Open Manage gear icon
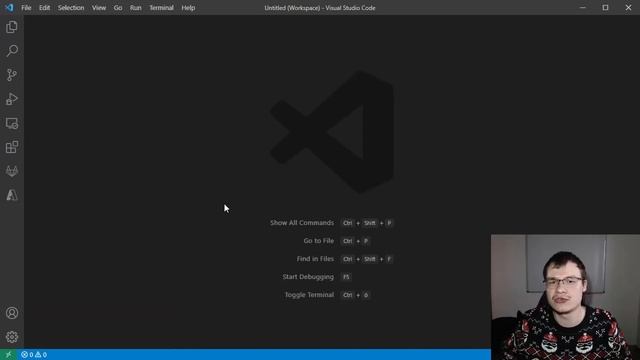 pos(12,337)
